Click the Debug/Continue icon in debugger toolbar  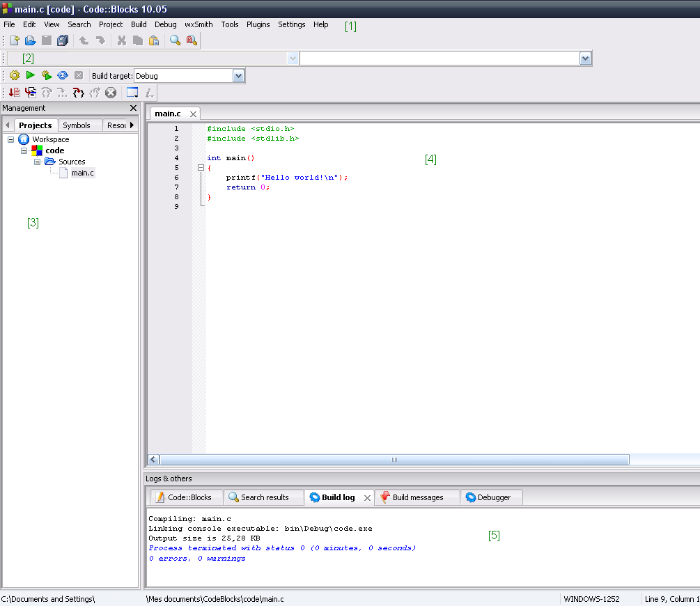[15, 93]
